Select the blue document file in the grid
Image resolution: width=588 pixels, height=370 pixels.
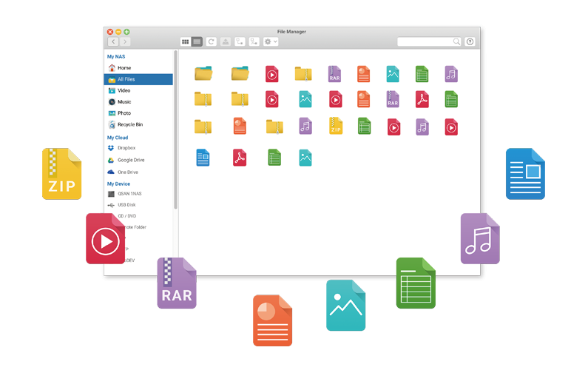(x=203, y=158)
